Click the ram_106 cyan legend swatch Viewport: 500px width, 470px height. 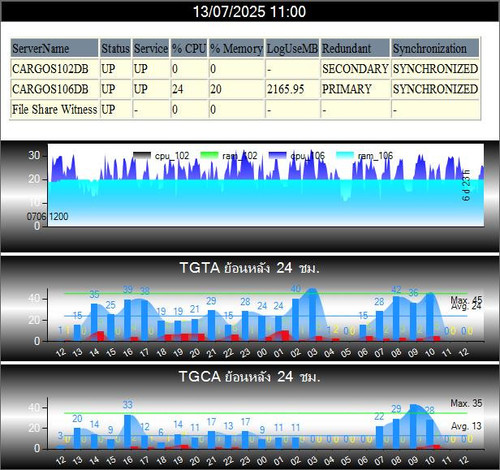click(345, 155)
